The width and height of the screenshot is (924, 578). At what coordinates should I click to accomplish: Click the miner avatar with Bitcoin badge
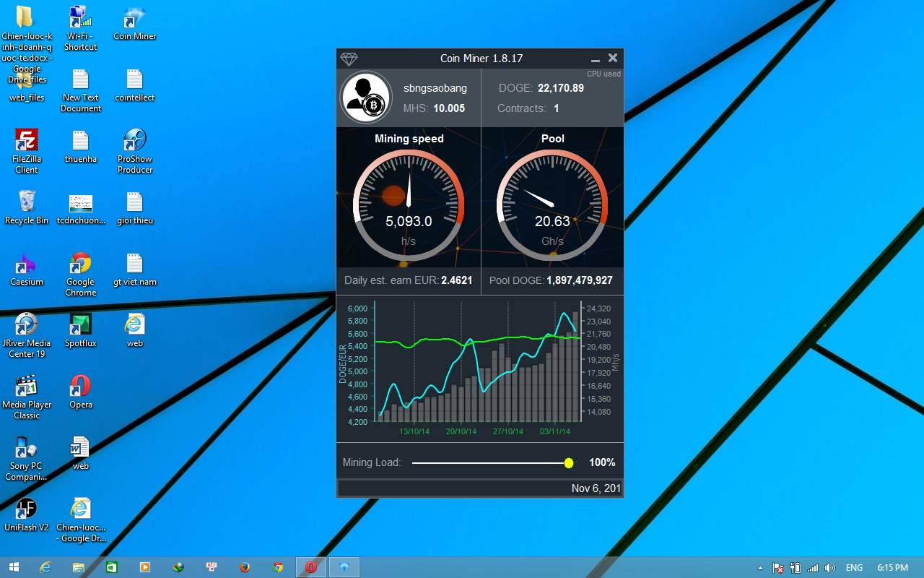(366, 97)
